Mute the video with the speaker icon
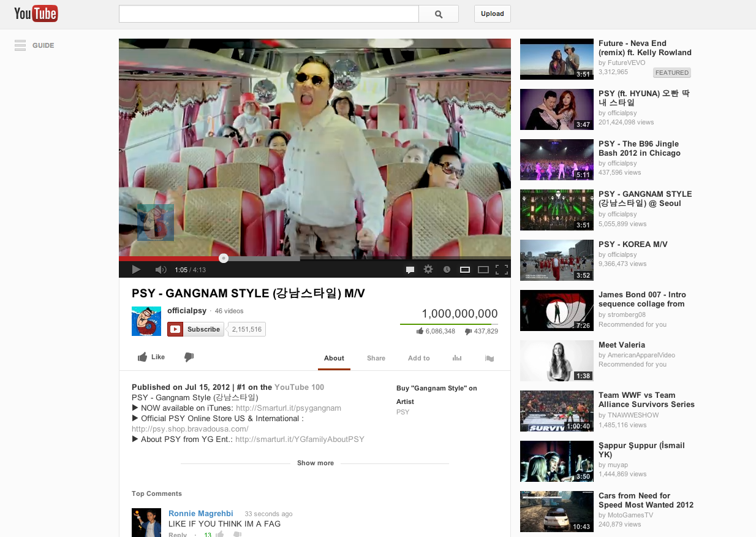Viewport: 756px width, 537px height. [x=161, y=270]
